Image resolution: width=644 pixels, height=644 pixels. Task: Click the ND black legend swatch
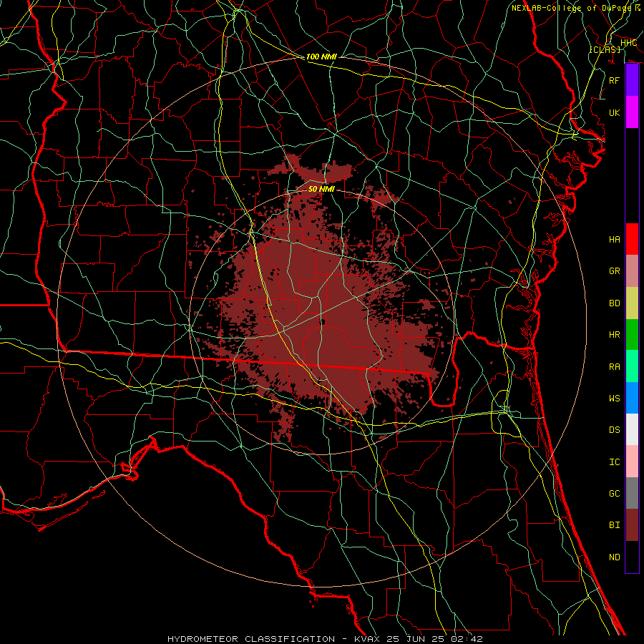pyautogui.click(x=632, y=557)
